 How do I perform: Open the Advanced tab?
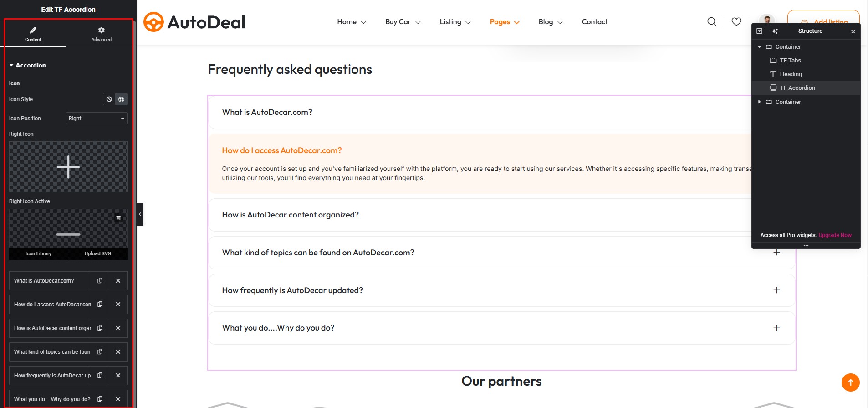tap(101, 34)
